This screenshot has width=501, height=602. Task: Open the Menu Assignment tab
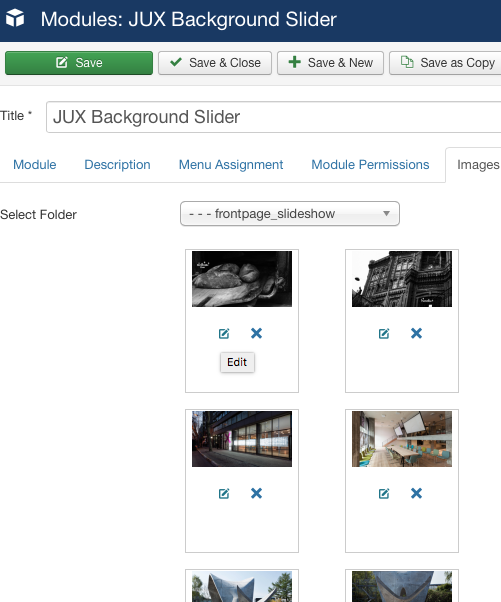tap(231, 165)
